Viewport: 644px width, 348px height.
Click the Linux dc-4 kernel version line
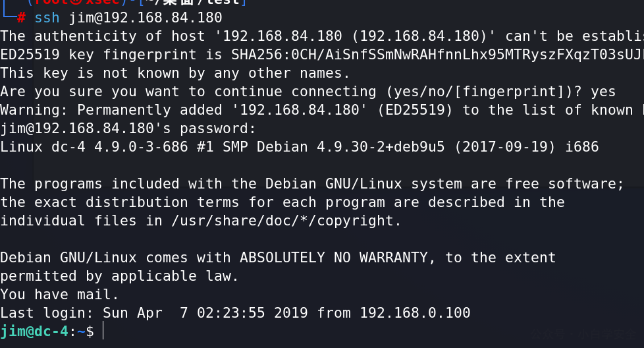tap(300, 147)
